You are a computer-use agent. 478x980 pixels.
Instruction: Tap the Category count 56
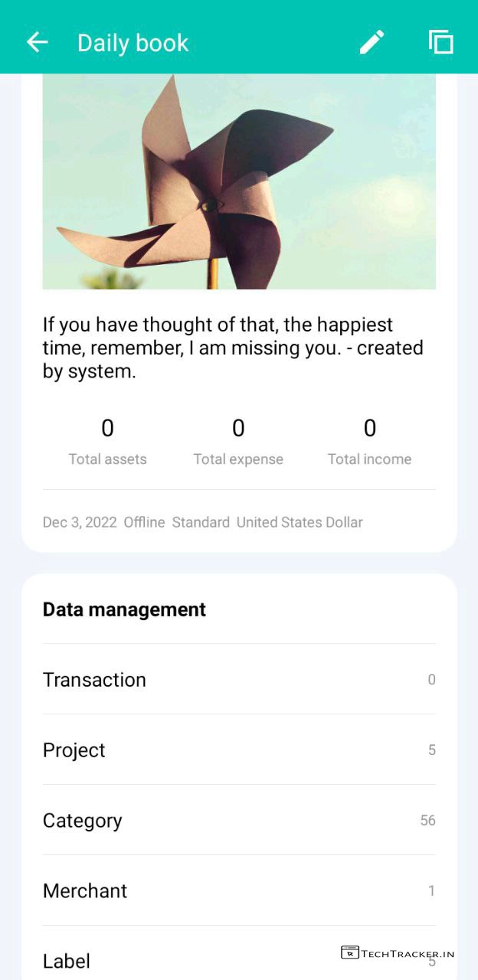point(427,820)
